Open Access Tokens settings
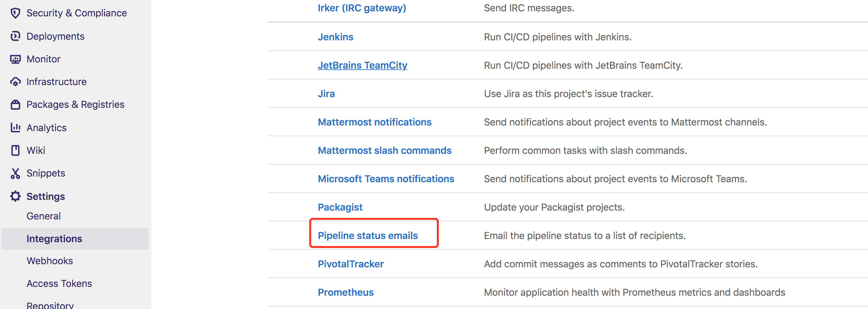The width and height of the screenshot is (868, 309). (x=59, y=284)
